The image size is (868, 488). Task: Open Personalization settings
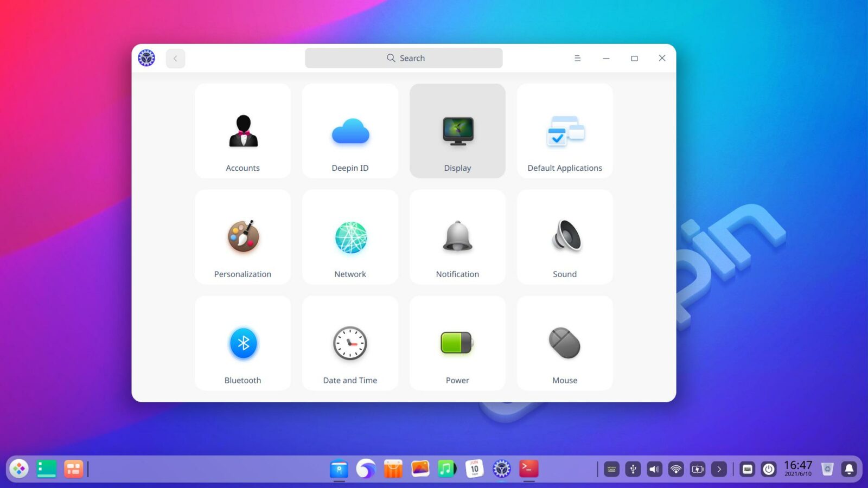click(x=242, y=237)
